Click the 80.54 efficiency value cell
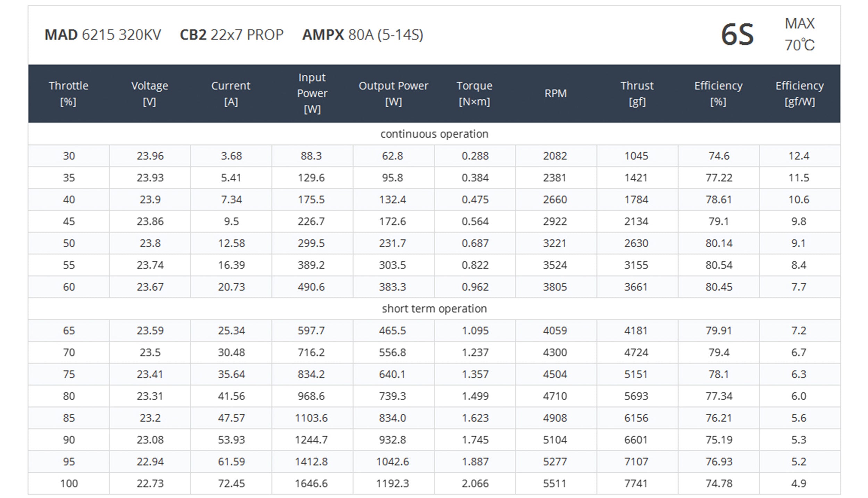Screen dimensions: 868x498 719,265
